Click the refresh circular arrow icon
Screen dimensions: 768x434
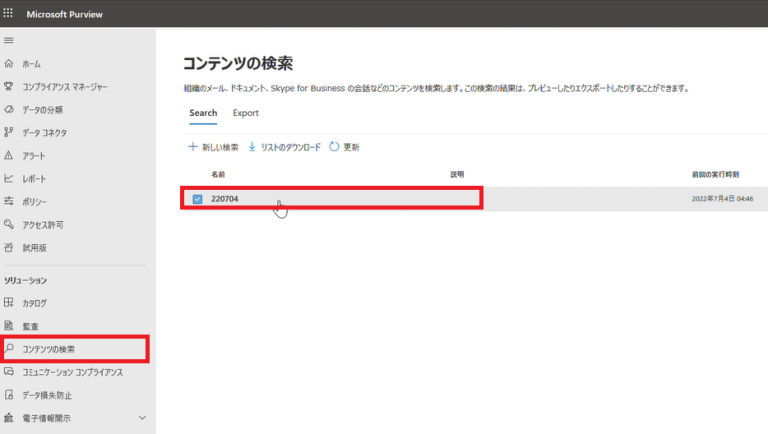[x=334, y=146]
